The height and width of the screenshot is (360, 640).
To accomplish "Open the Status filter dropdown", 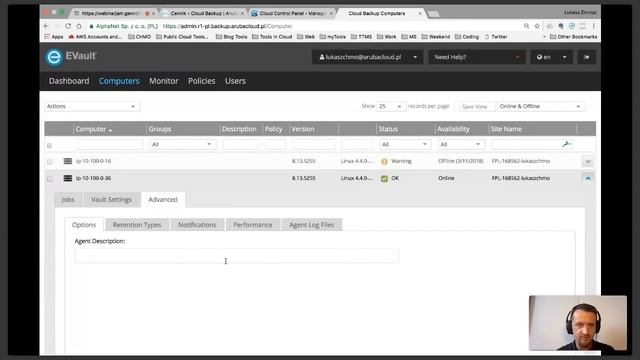I will (404, 144).
